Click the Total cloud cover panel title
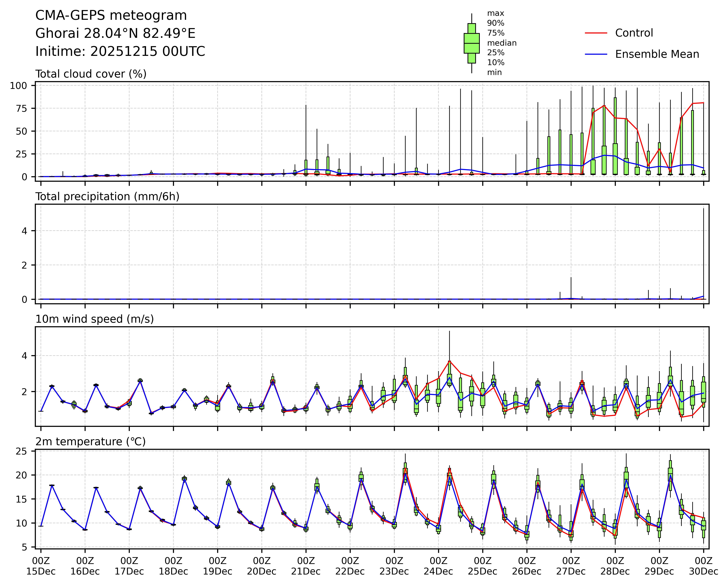The image size is (728, 586). click(91, 74)
